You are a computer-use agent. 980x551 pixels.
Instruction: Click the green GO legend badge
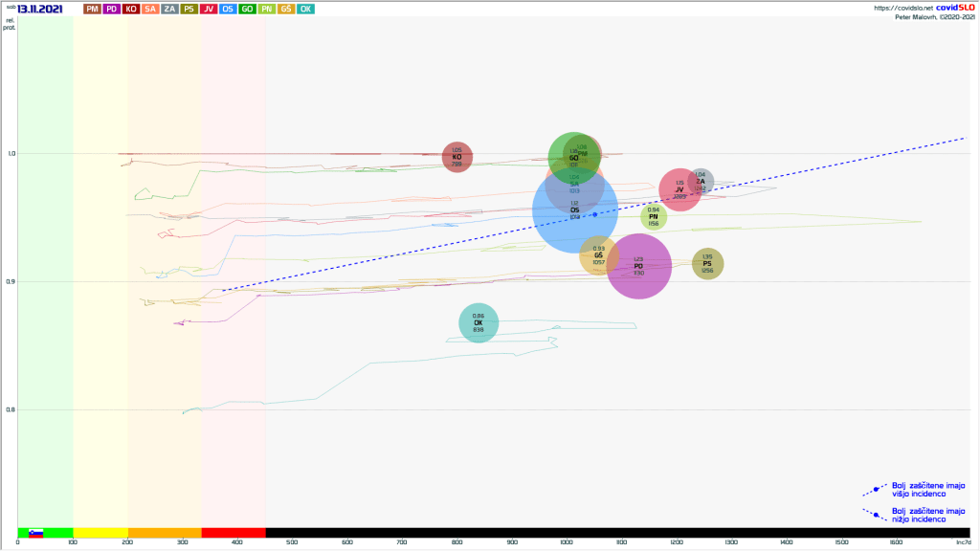[247, 9]
